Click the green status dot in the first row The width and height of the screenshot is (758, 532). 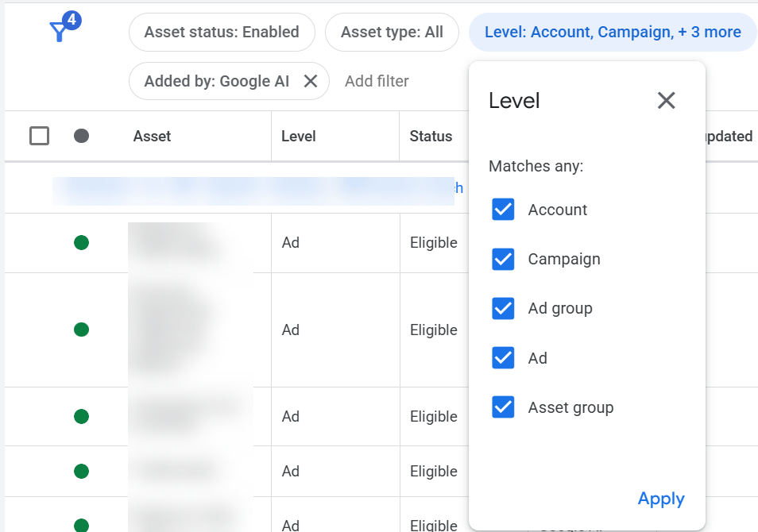(81, 242)
